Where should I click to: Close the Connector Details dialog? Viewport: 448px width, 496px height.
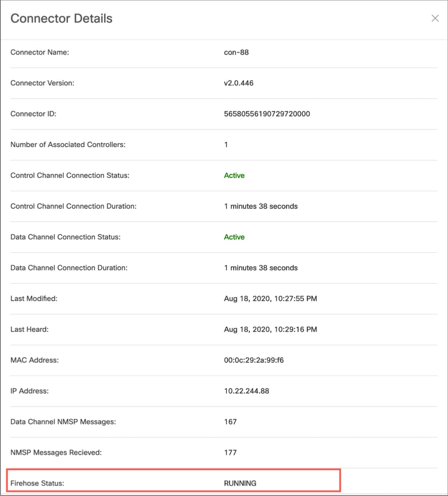pyautogui.click(x=435, y=18)
